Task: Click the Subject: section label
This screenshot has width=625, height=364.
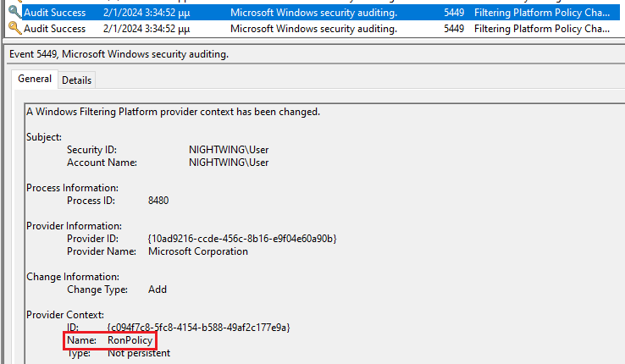Action: pos(44,137)
